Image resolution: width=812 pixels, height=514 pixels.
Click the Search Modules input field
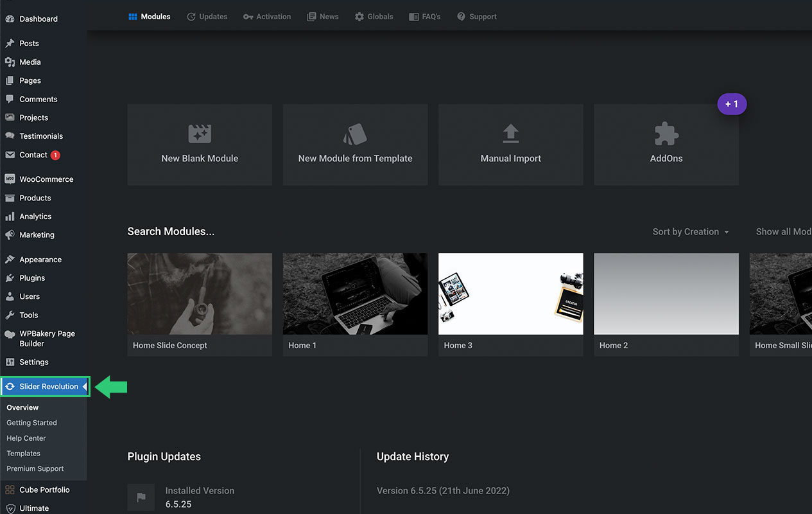171,232
